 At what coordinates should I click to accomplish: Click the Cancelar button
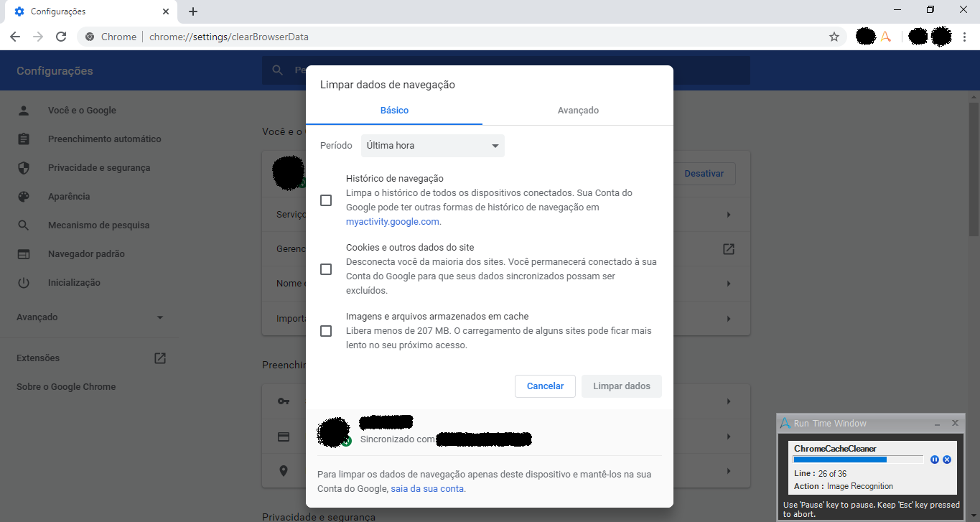point(545,386)
